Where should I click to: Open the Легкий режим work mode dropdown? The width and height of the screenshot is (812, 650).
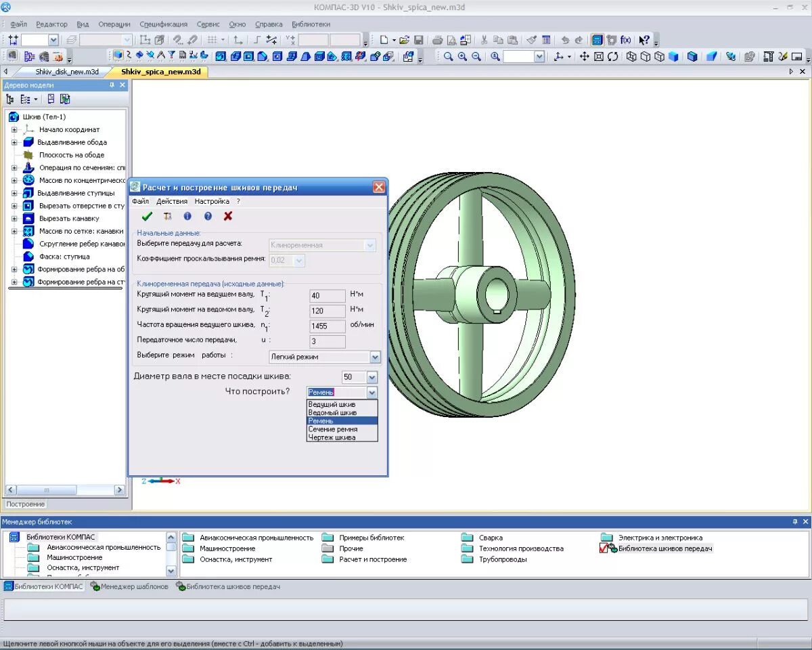point(375,357)
